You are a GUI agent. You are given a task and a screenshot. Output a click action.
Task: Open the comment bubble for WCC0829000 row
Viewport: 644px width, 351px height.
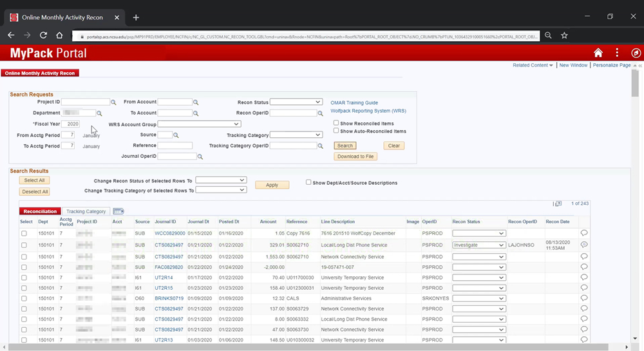(x=584, y=232)
